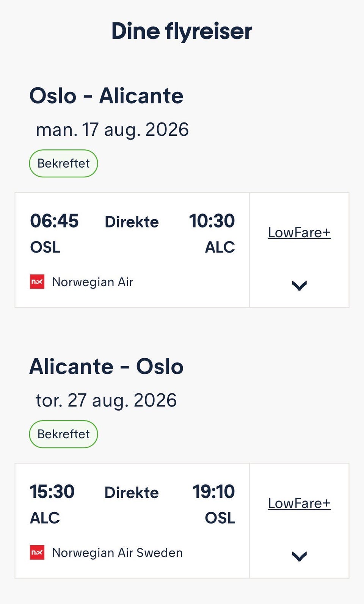Click the date man. 17 aug. 2026
The image size is (364, 604).
pyautogui.click(x=112, y=130)
